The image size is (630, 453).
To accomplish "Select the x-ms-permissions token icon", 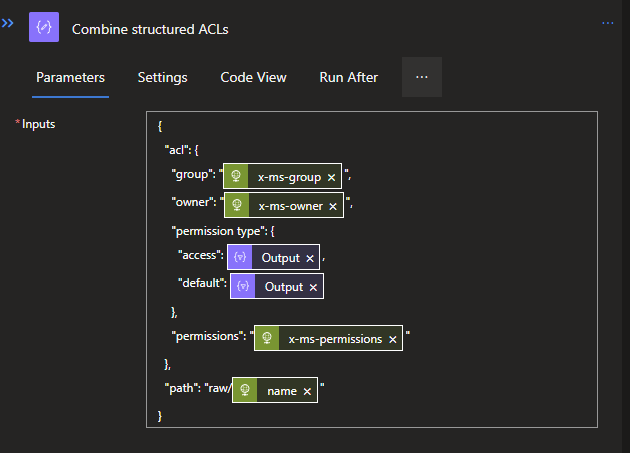I will tap(266, 339).
